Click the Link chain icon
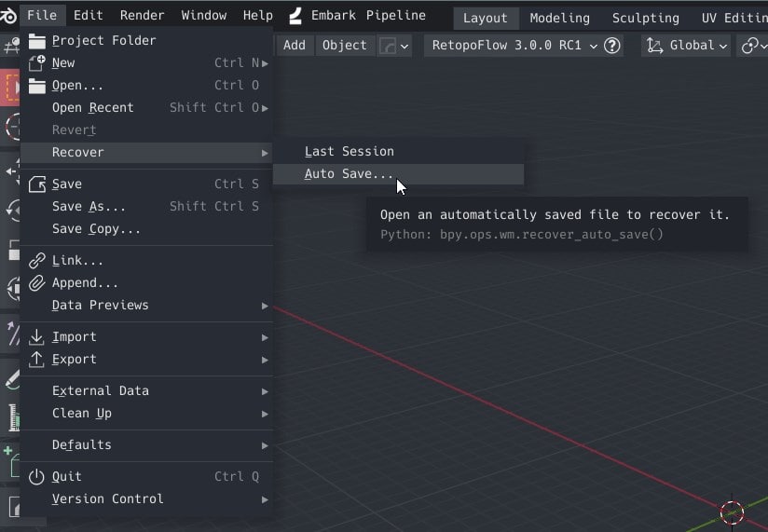This screenshot has height=532, width=768. pos(36,260)
